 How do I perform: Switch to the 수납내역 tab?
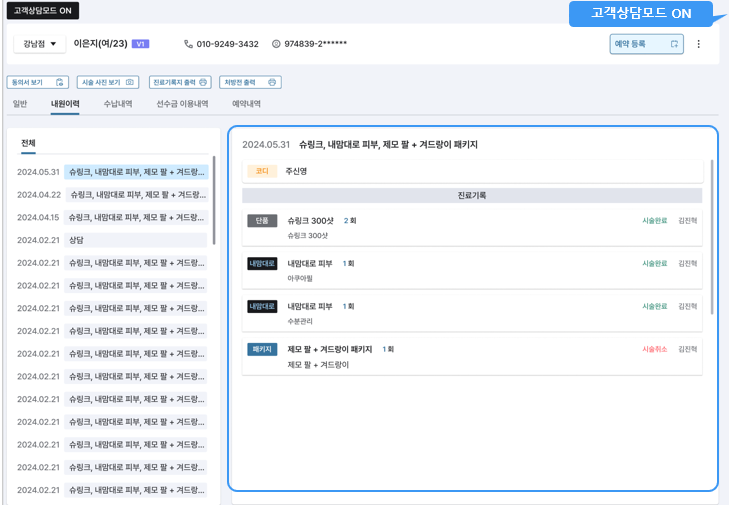[x=118, y=104]
